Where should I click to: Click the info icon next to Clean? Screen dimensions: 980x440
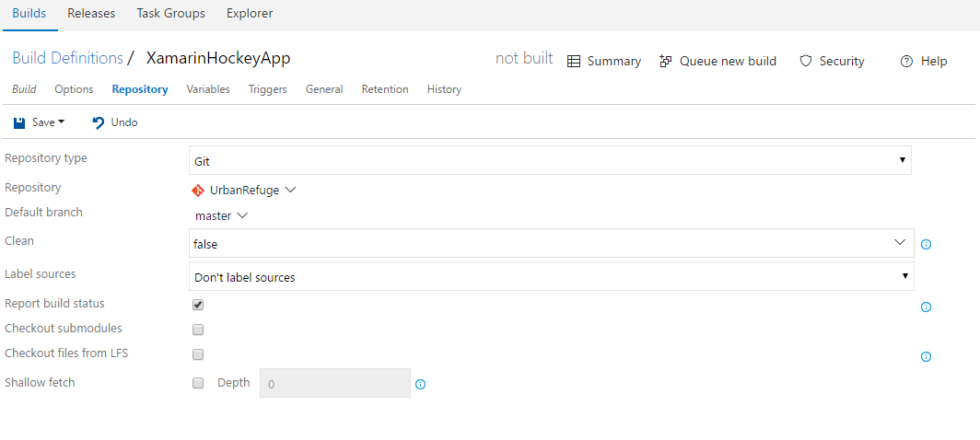tap(927, 244)
